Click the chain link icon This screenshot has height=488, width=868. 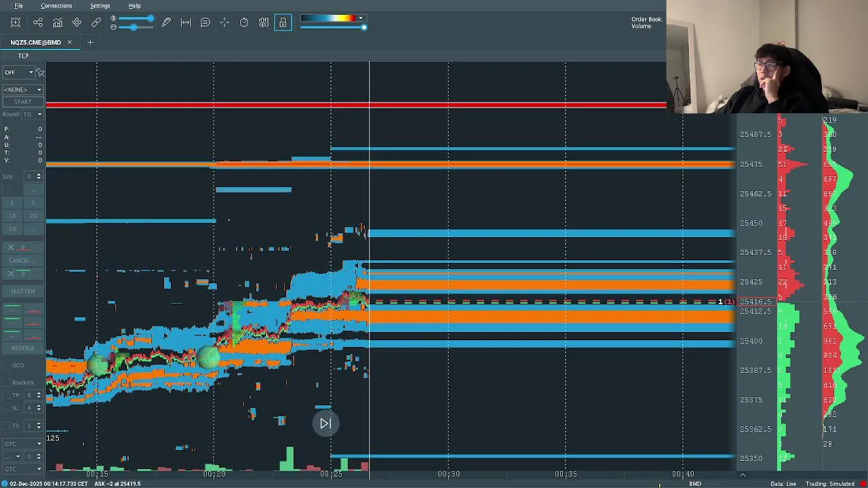[x=96, y=22]
